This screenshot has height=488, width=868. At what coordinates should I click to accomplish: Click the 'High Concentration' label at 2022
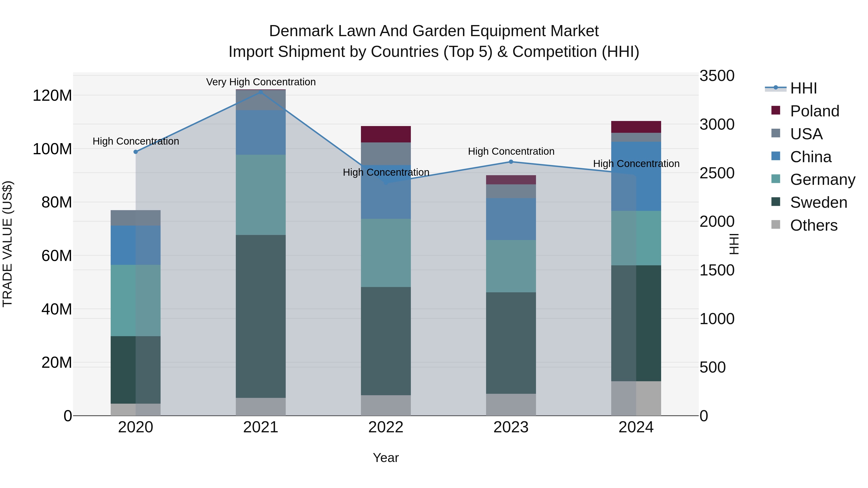386,172
